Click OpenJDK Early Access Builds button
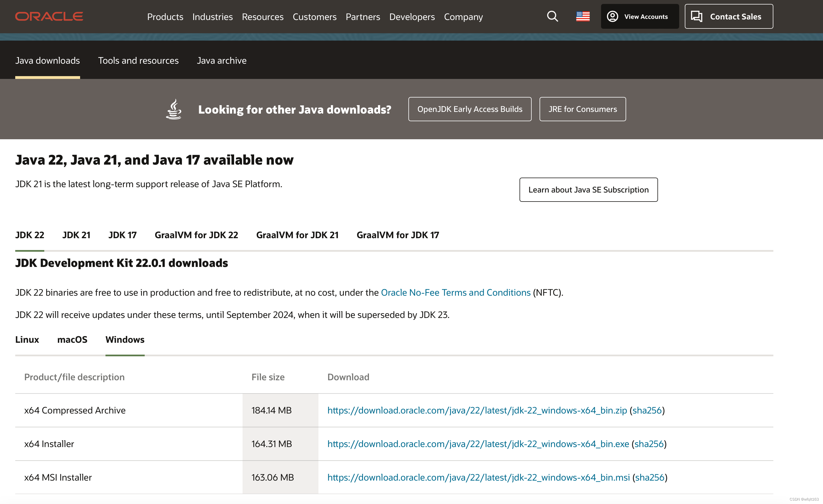 (x=470, y=109)
